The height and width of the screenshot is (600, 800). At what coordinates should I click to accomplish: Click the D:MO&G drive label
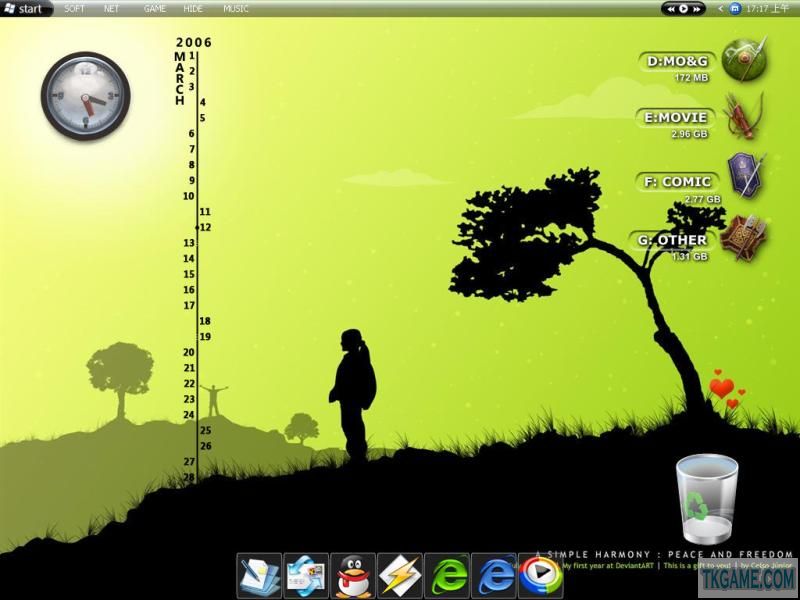pos(677,61)
